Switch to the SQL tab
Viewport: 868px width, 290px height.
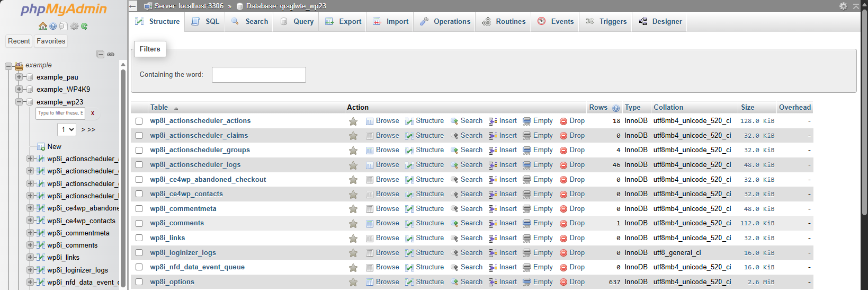tap(205, 22)
